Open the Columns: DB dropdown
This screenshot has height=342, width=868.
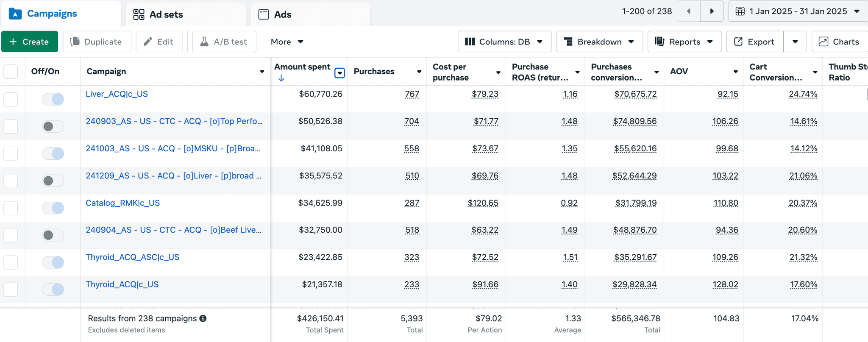(x=504, y=42)
